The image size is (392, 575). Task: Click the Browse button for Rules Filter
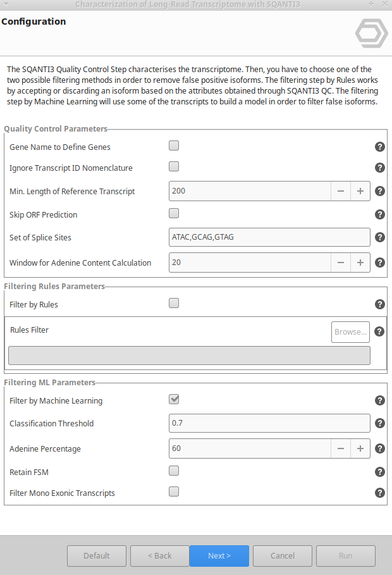coord(350,331)
